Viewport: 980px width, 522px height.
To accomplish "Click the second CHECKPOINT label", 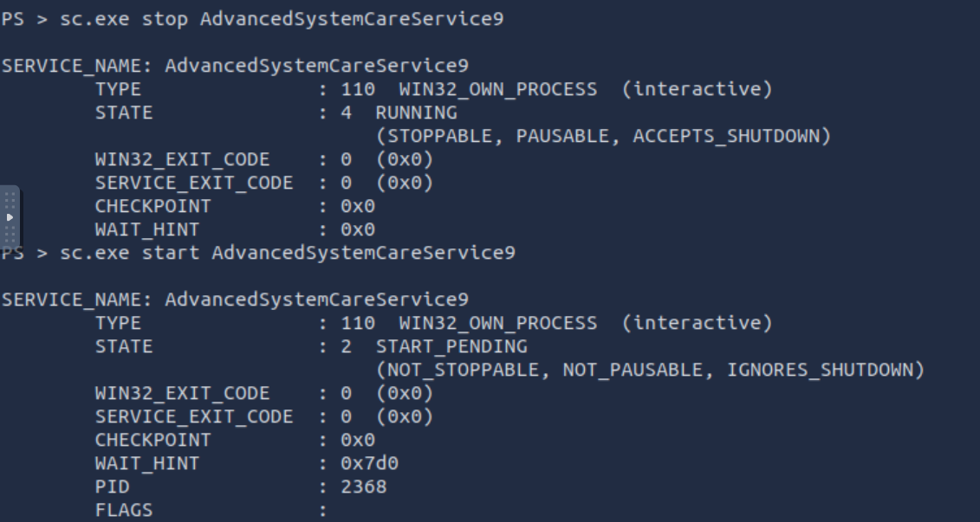I will (x=153, y=441).
